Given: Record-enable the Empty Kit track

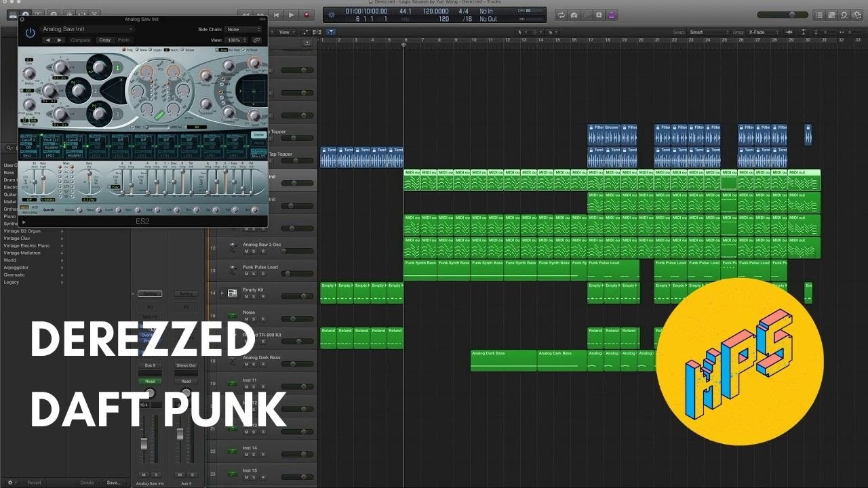Looking at the screenshot, I should [x=263, y=296].
